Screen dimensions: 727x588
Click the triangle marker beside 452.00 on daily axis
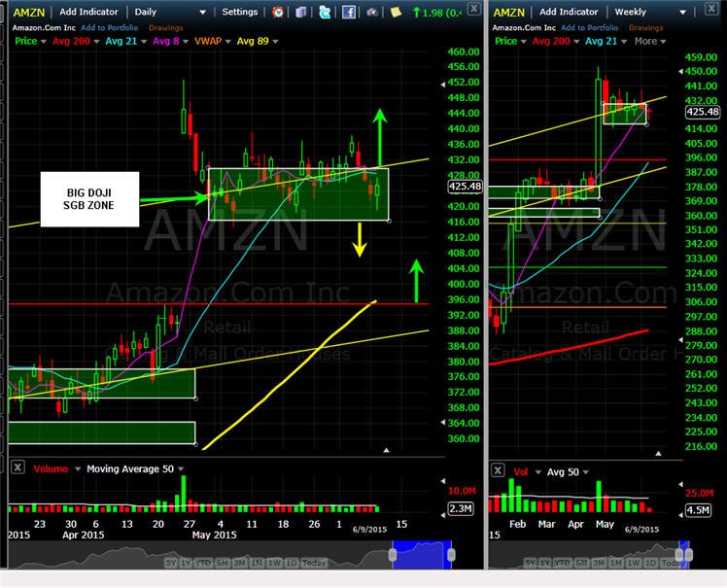pyautogui.click(x=443, y=85)
